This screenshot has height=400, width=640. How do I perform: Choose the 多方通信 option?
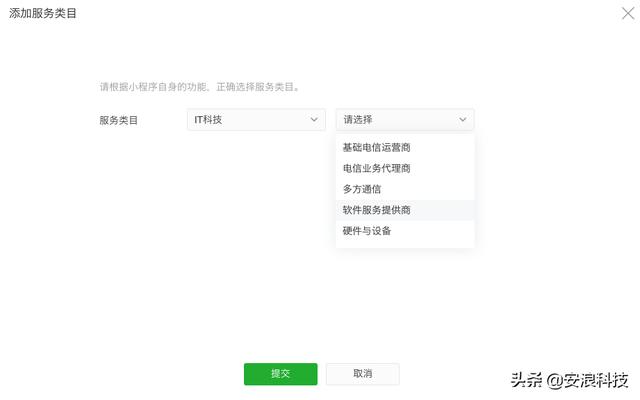(x=405, y=189)
